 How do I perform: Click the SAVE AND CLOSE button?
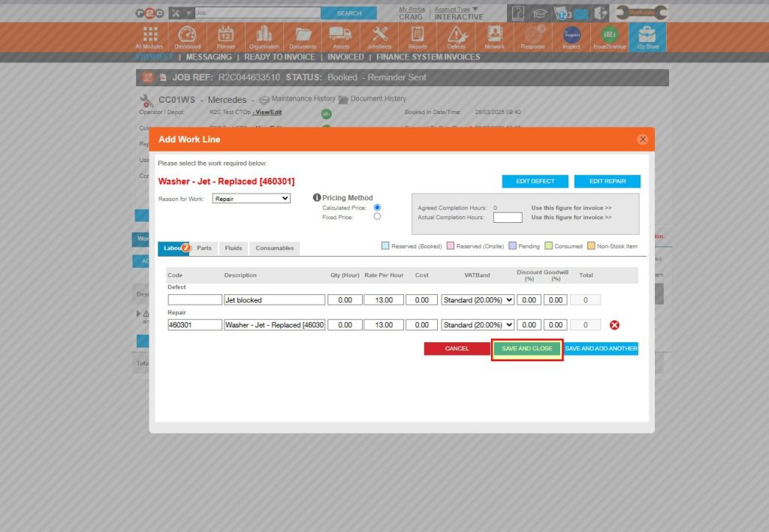click(526, 348)
